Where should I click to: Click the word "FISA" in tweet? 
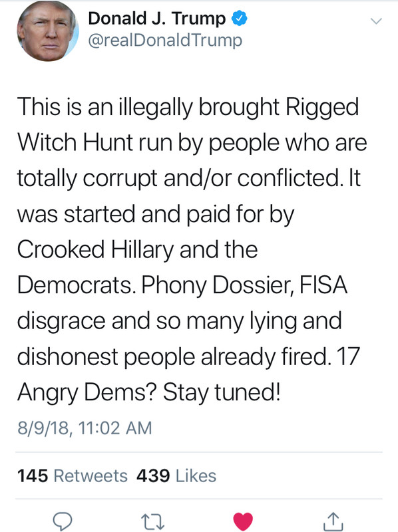click(x=323, y=285)
